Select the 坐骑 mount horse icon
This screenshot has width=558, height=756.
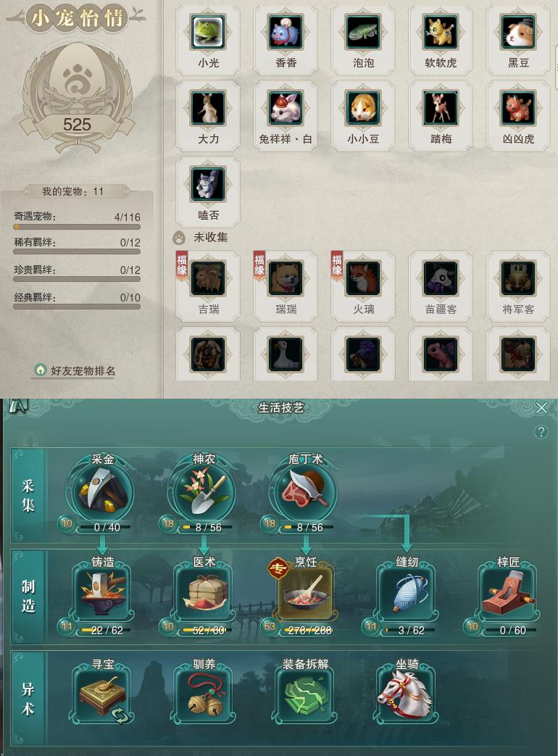click(407, 694)
